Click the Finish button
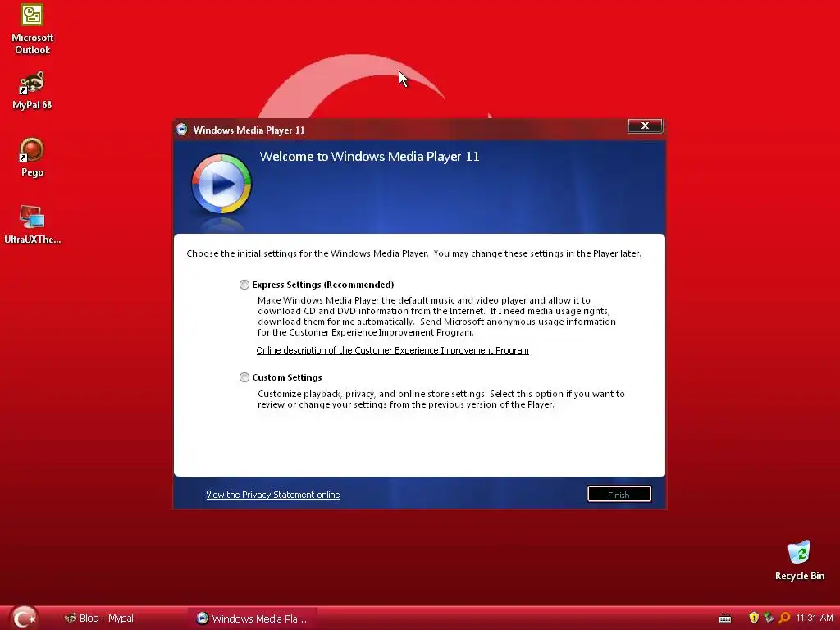 [x=619, y=495]
